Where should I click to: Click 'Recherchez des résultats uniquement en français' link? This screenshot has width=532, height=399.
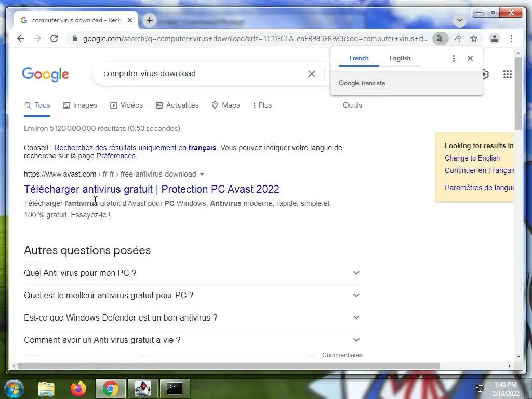135,148
